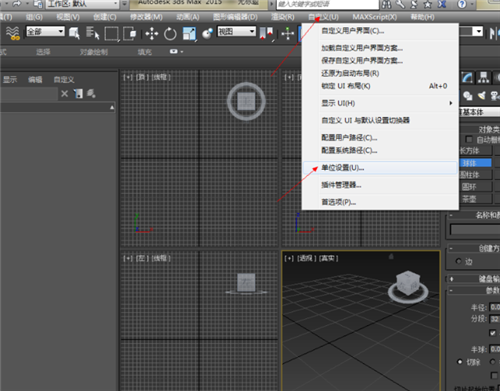Select the Shapes category icon
Screen dimensions: 500x391
point(468,96)
